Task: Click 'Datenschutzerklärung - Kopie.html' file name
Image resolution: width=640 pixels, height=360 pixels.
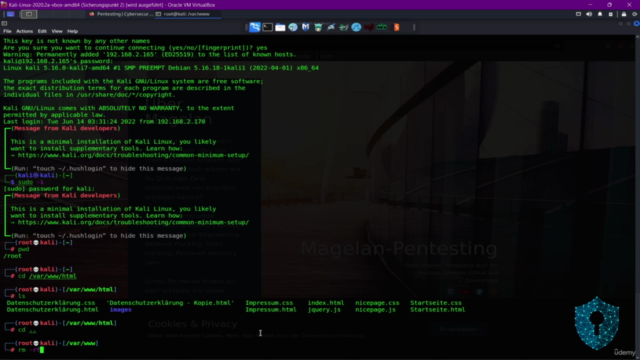Action: coord(170,303)
